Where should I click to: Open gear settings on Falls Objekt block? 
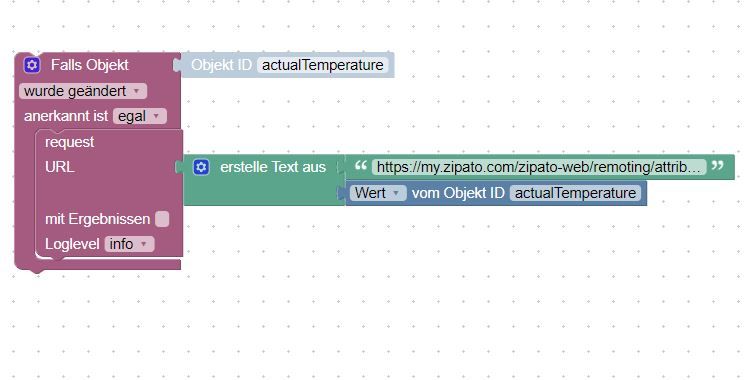32,65
